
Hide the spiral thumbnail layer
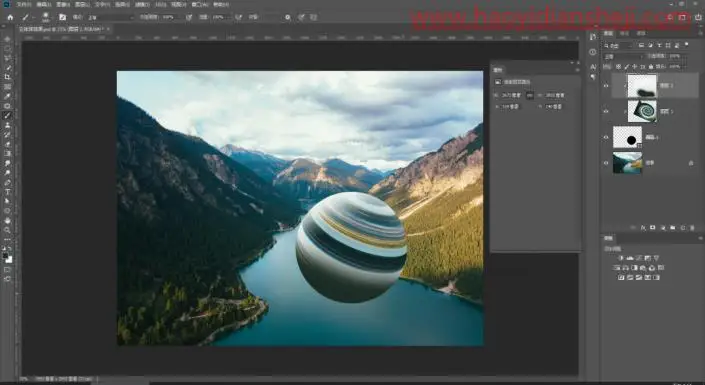coord(606,111)
